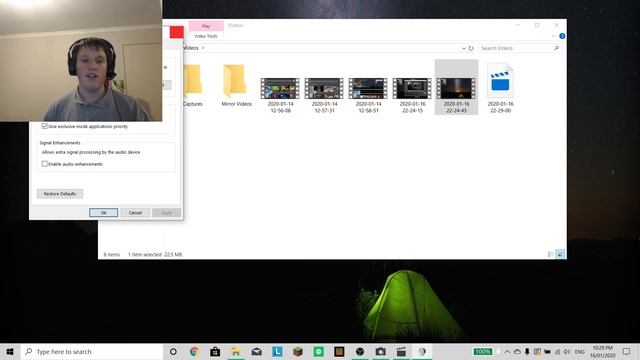This screenshot has height=360, width=640.
Task: Open Microsoft Store from the taskbar
Action: [x=215, y=351]
